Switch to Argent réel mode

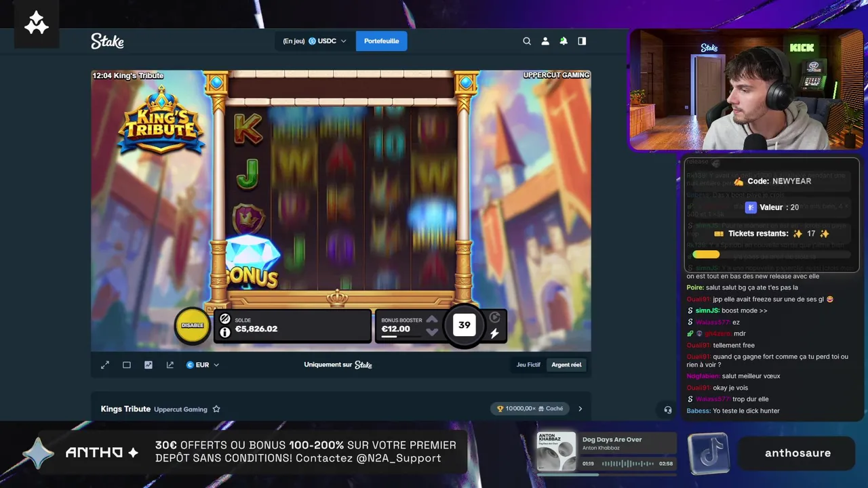pyautogui.click(x=566, y=365)
